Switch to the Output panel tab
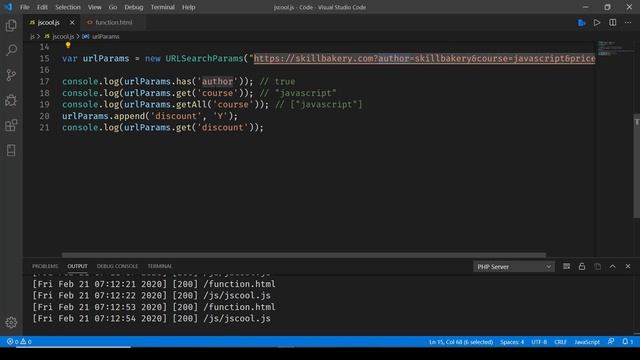Image resolution: width=640 pixels, height=360 pixels. [x=77, y=266]
